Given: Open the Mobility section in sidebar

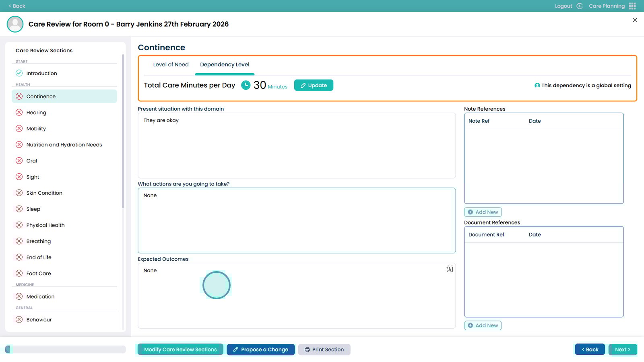Looking at the screenshot, I should (x=36, y=129).
